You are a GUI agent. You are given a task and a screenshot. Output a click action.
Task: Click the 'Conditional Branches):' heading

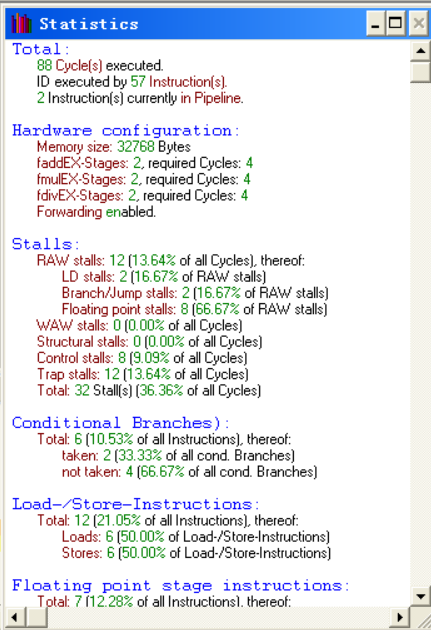121,423
